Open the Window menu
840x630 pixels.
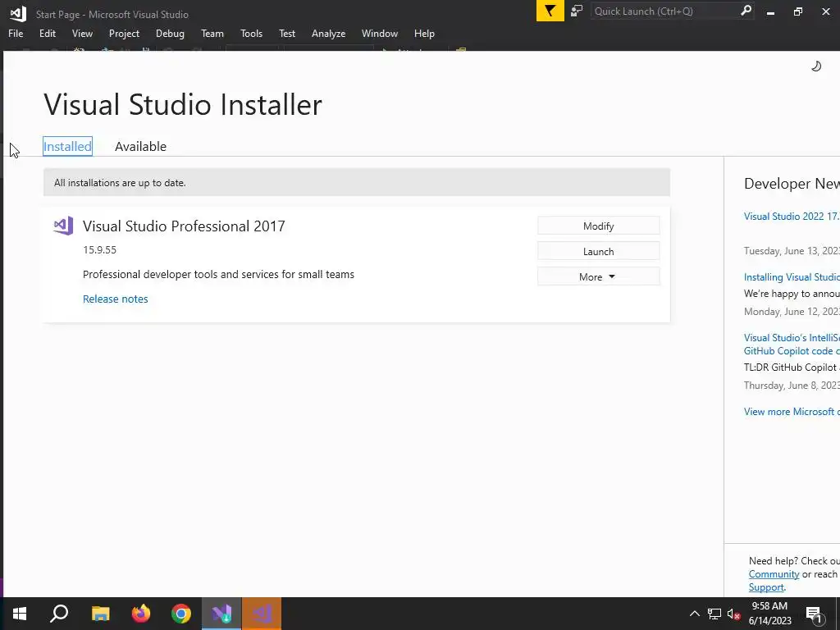379,33
